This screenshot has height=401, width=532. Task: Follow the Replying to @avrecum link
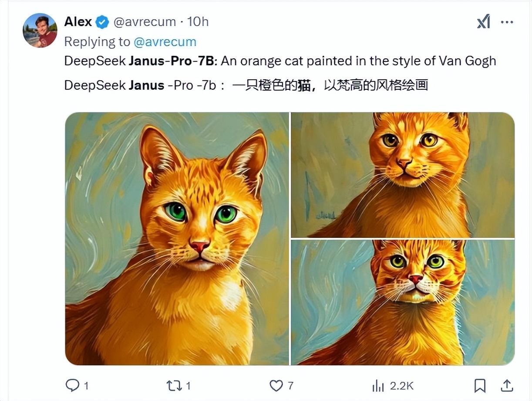[x=165, y=42]
